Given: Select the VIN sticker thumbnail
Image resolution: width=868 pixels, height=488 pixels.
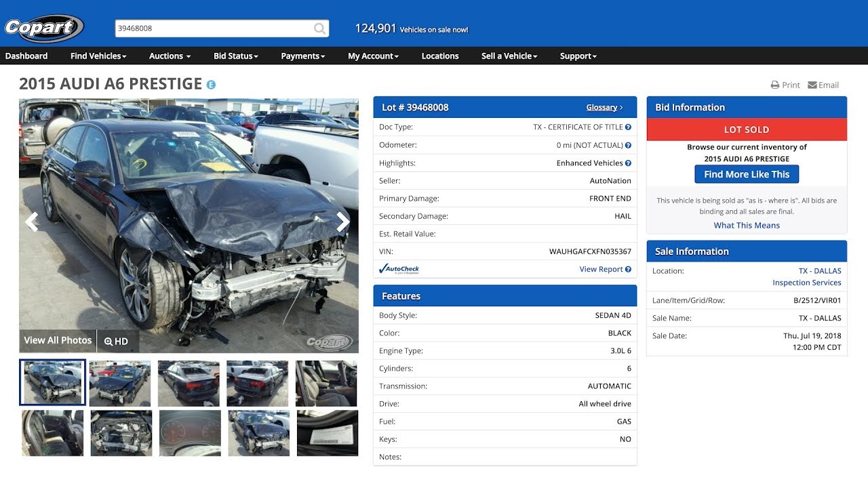Looking at the screenshot, I should [328, 433].
